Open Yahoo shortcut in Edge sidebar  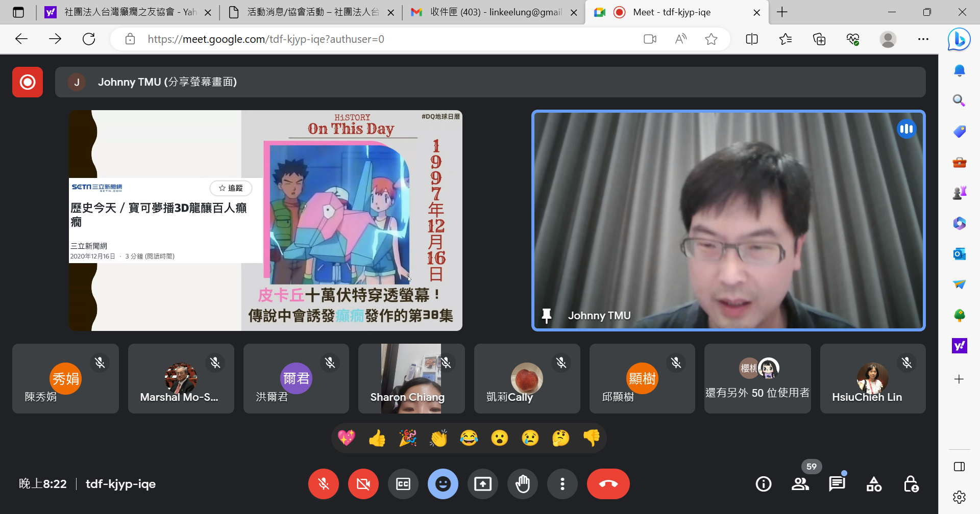(959, 346)
